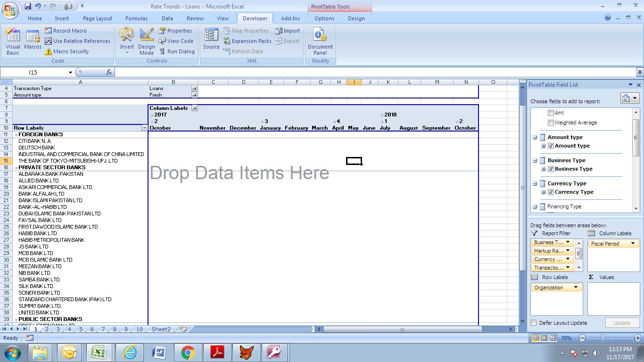Switch to Normal view in status bar

[535, 338]
